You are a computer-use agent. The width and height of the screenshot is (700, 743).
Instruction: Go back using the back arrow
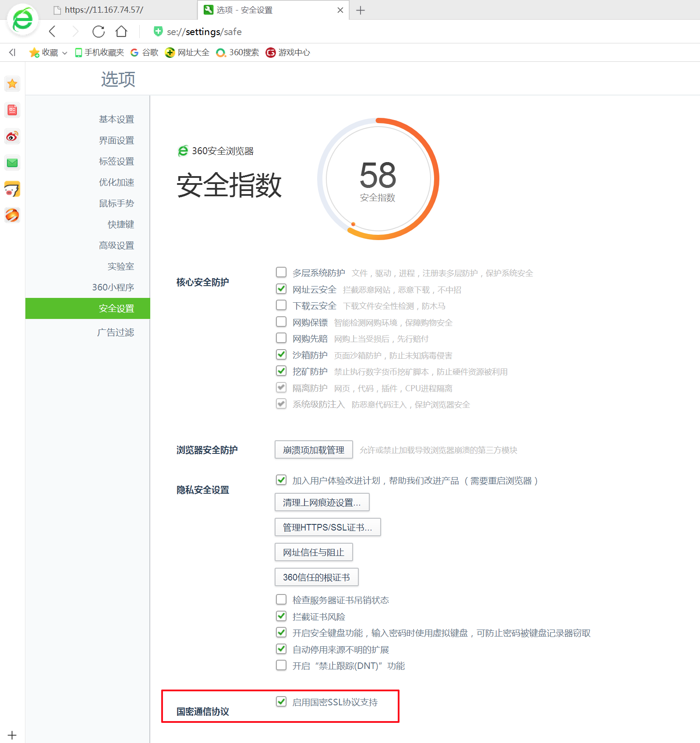pos(53,32)
